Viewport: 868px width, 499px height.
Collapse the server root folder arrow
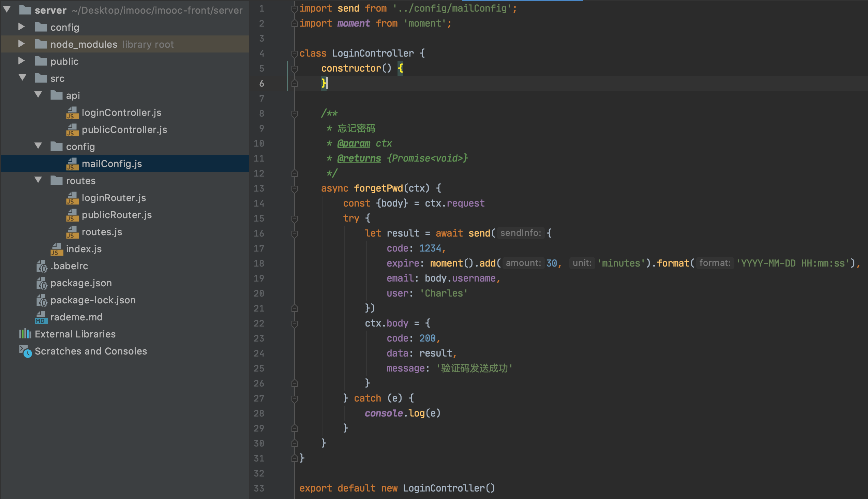click(x=7, y=10)
